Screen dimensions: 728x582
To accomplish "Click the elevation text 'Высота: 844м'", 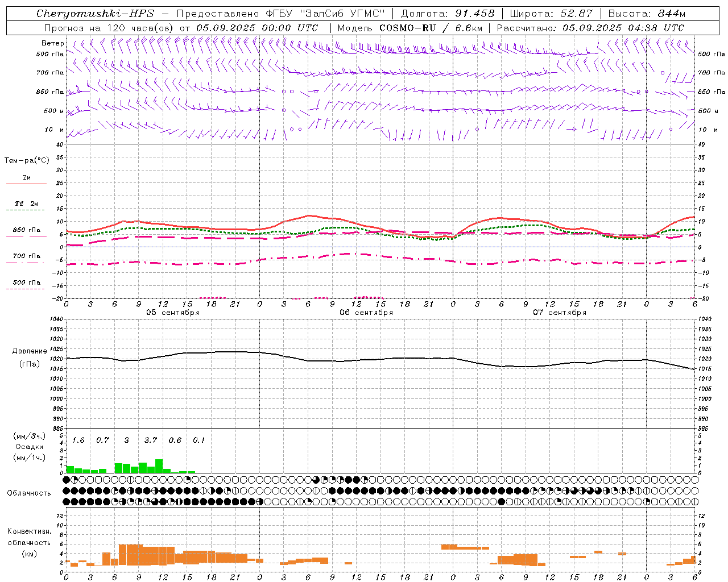I will pyautogui.click(x=647, y=14).
